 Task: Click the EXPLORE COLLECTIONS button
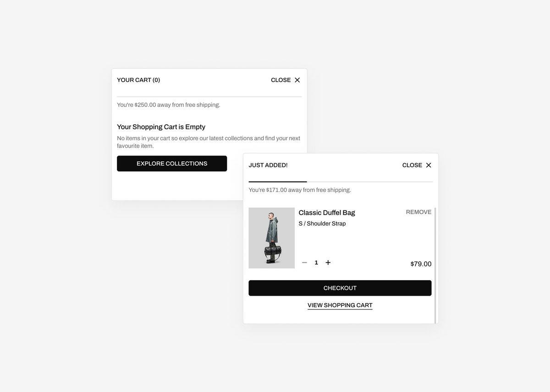(x=172, y=164)
